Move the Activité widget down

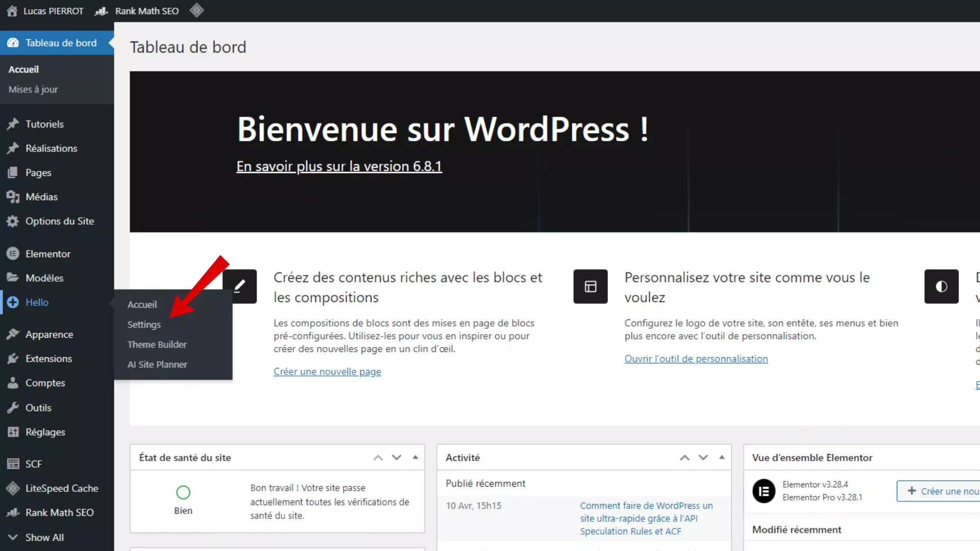(703, 458)
